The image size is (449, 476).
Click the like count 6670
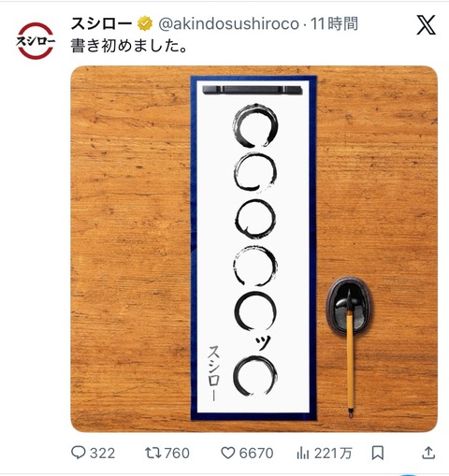[256, 453]
